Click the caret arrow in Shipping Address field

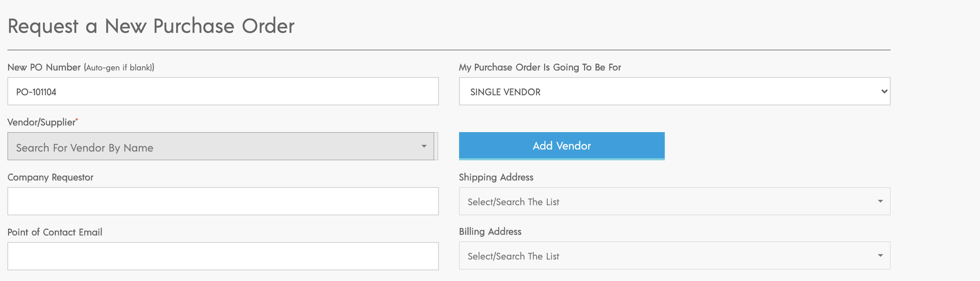pyautogui.click(x=880, y=201)
